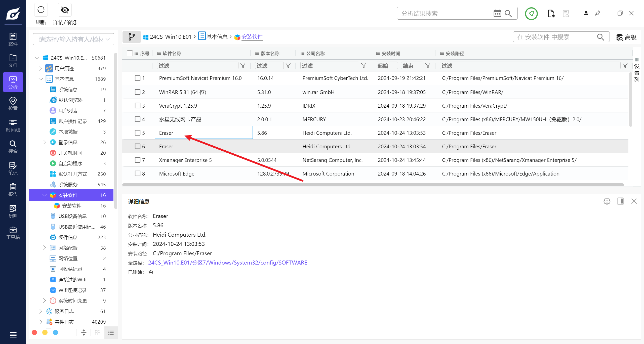Click the 安装软件 breadcrumb link
644x344 pixels.
[x=252, y=37]
